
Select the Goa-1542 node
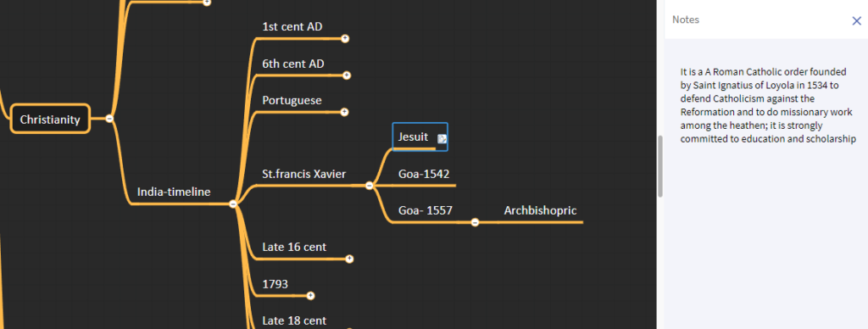tap(424, 174)
